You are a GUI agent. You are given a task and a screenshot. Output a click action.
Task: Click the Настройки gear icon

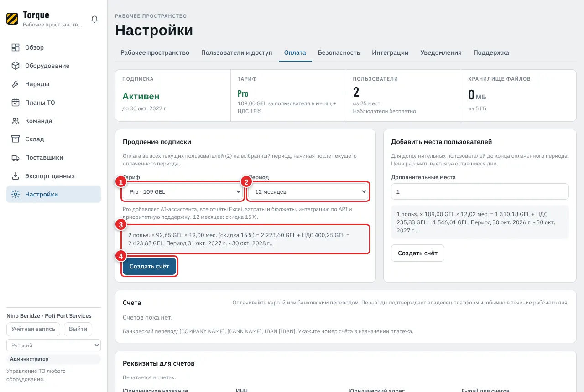[x=16, y=194]
